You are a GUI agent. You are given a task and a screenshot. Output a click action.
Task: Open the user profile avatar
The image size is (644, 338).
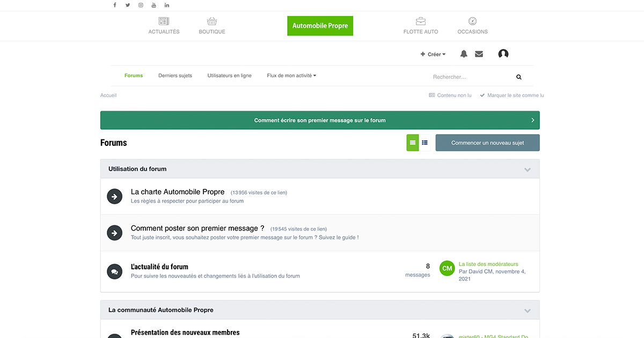tap(503, 54)
